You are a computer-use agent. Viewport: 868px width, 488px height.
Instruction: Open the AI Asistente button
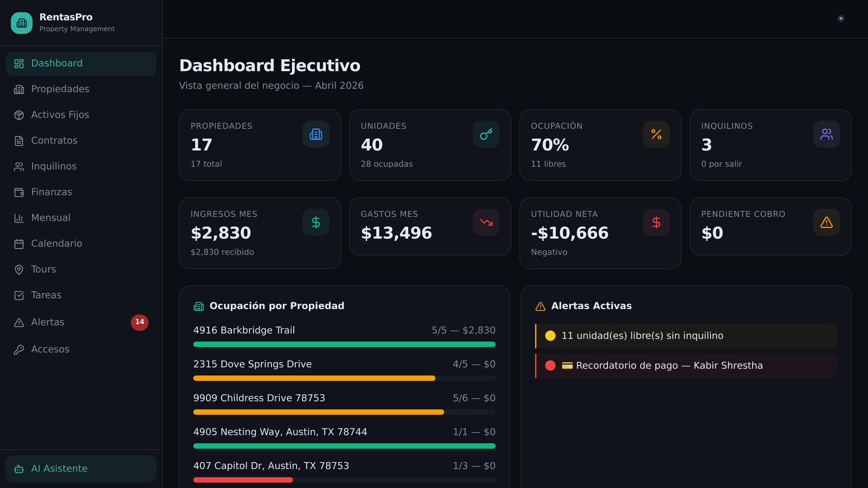pyautogui.click(x=81, y=469)
